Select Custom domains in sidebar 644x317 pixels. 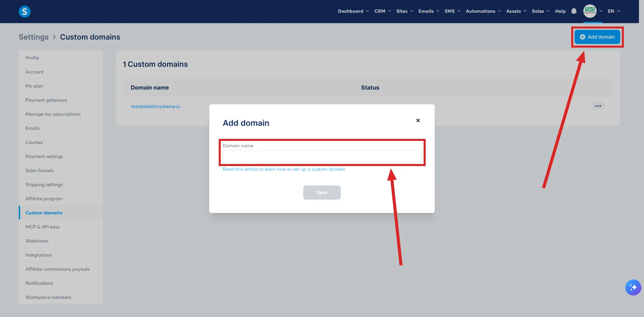(x=61, y=213)
